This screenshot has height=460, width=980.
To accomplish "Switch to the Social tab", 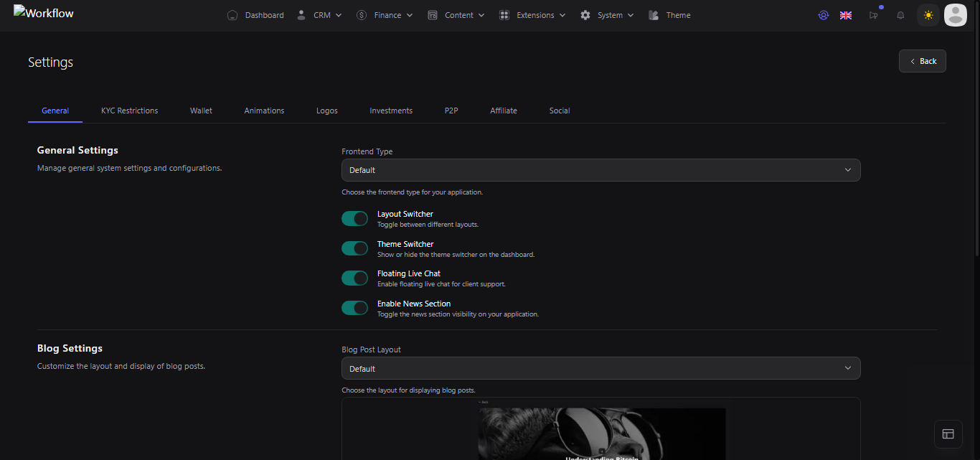I will 560,111.
